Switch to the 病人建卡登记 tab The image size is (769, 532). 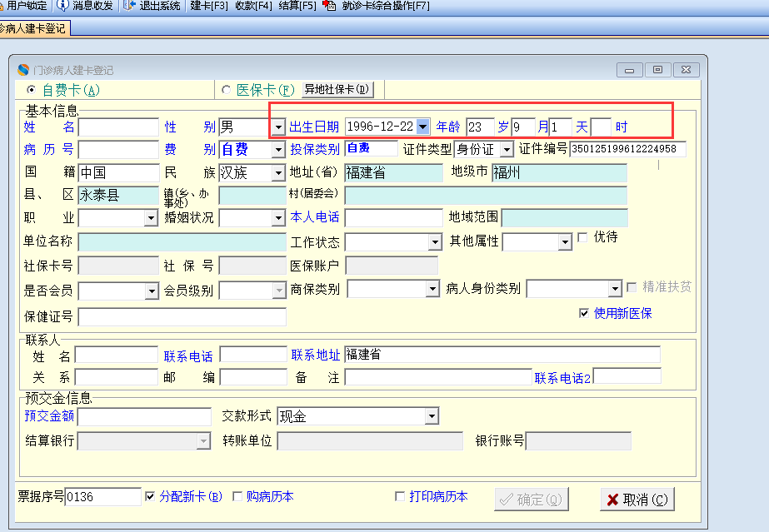click(34, 28)
